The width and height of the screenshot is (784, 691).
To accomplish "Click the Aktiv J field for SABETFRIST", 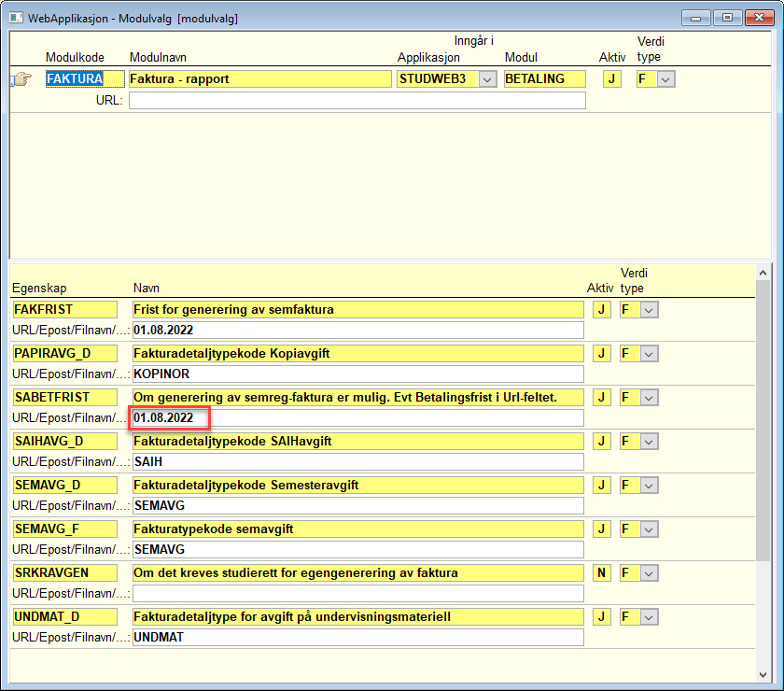I will (x=601, y=398).
